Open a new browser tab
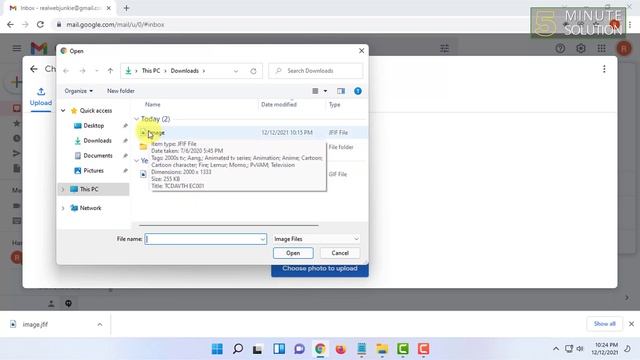Screen dimensions: 640x360 (127, 8)
